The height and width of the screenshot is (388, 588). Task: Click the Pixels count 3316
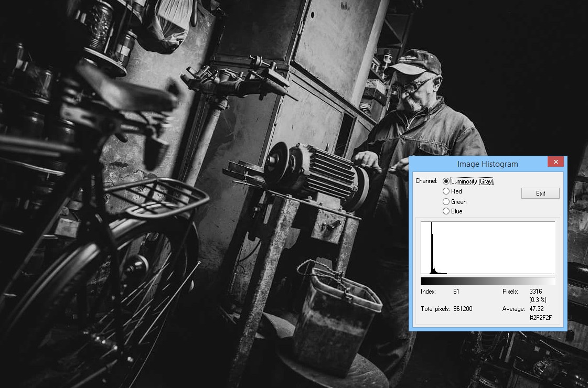(536, 292)
